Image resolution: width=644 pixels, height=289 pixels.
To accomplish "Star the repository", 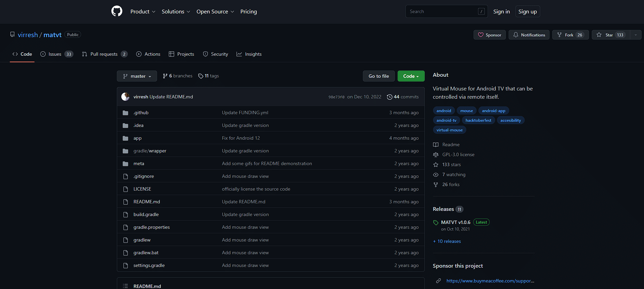I will tap(611, 35).
